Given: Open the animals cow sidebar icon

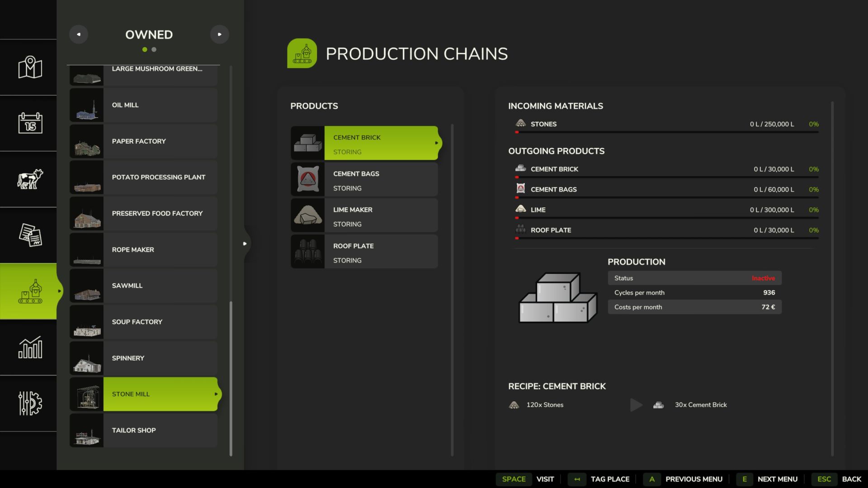Looking at the screenshot, I should 30,179.
